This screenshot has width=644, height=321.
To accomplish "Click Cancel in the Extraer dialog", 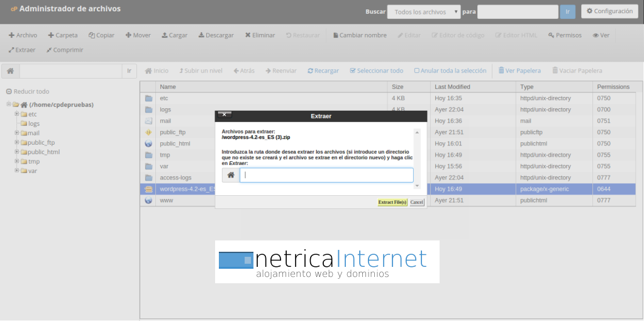I will tap(416, 202).
